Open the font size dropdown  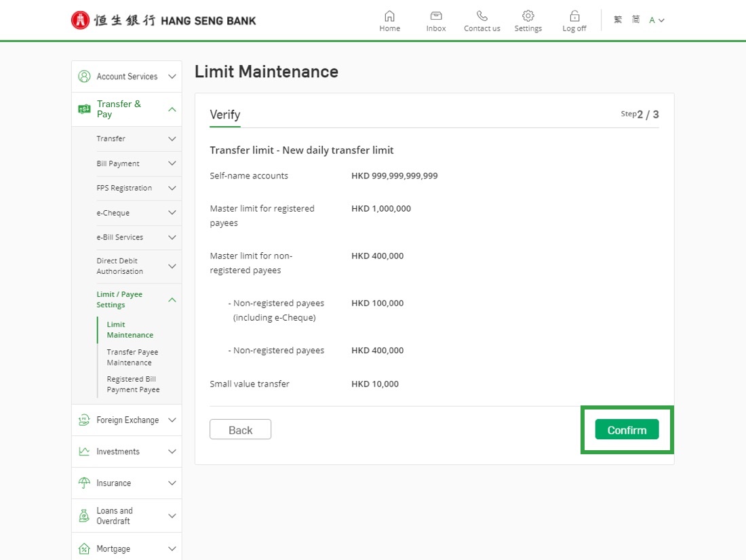pyautogui.click(x=656, y=20)
